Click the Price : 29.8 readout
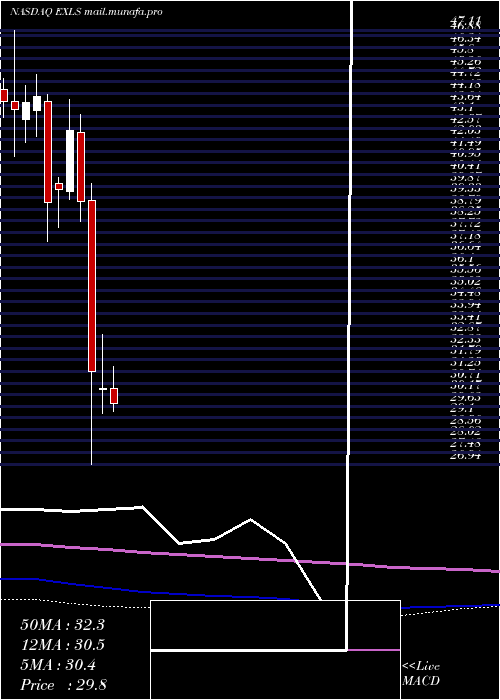The height and width of the screenshot is (700, 500). pos(63,685)
